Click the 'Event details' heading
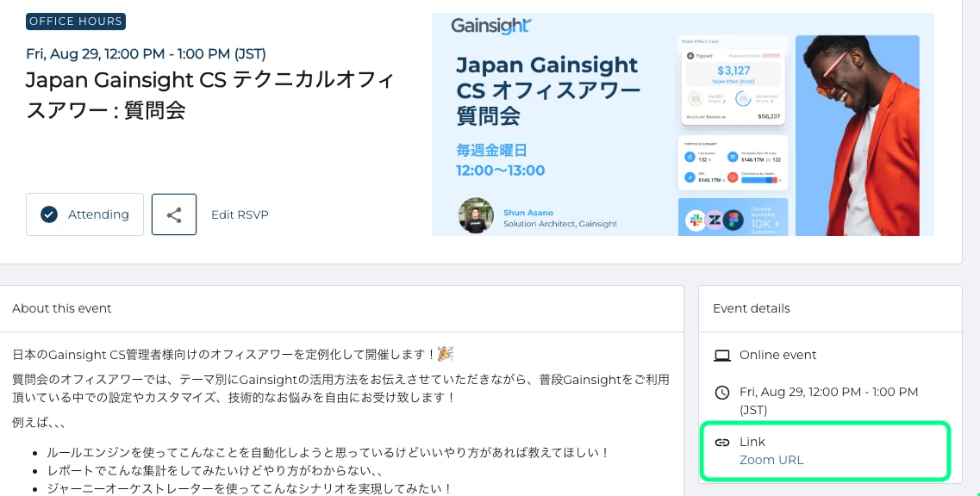Viewport: 980px width, 496px height. (x=752, y=308)
